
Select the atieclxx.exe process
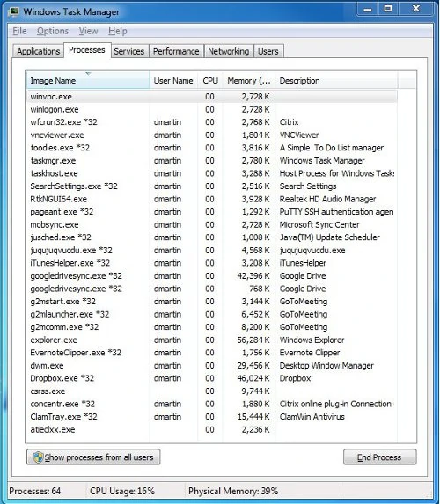(x=211, y=430)
